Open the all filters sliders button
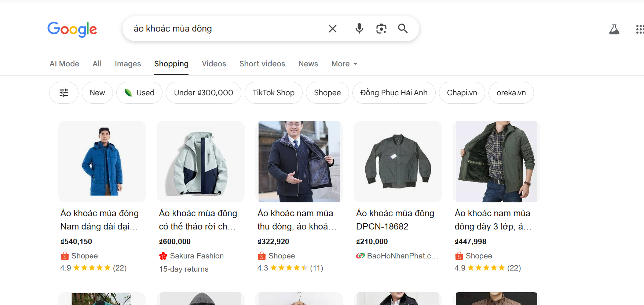644x305 pixels. [x=64, y=93]
